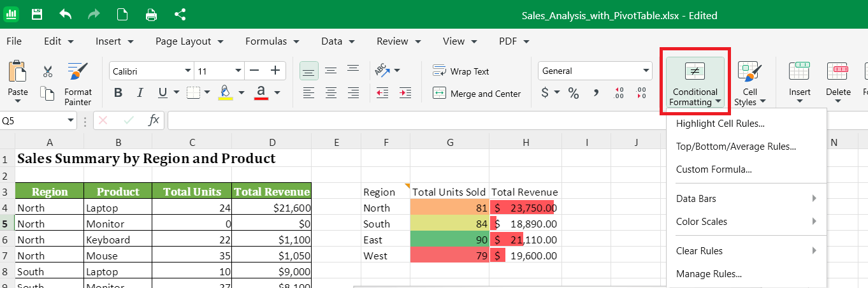The image size is (868, 288).
Task: Click the Merge and Center button
Action: tap(477, 93)
